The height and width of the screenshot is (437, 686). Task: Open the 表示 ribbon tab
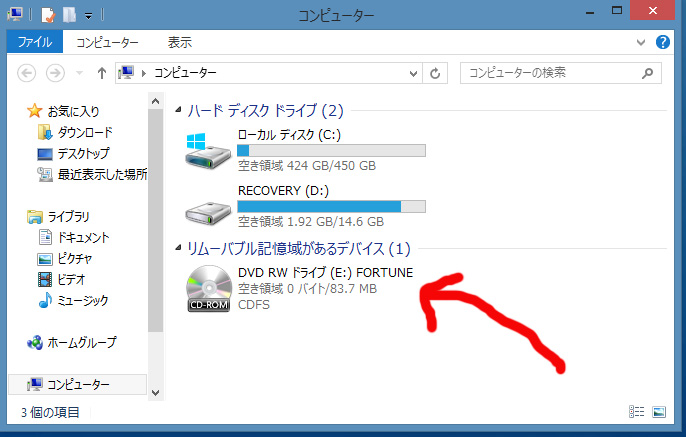point(180,42)
